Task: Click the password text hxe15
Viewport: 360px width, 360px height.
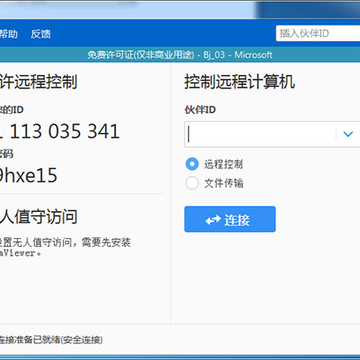Action: [x=29, y=175]
